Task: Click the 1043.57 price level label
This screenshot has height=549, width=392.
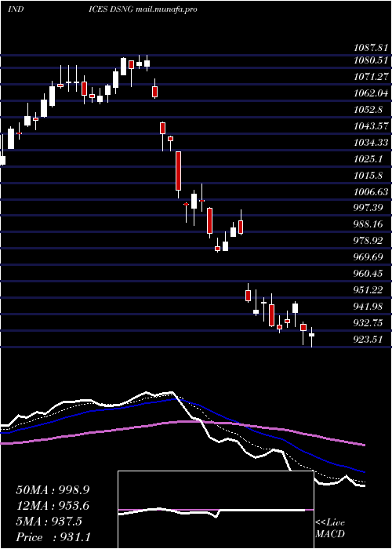Action: [x=372, y=126]
